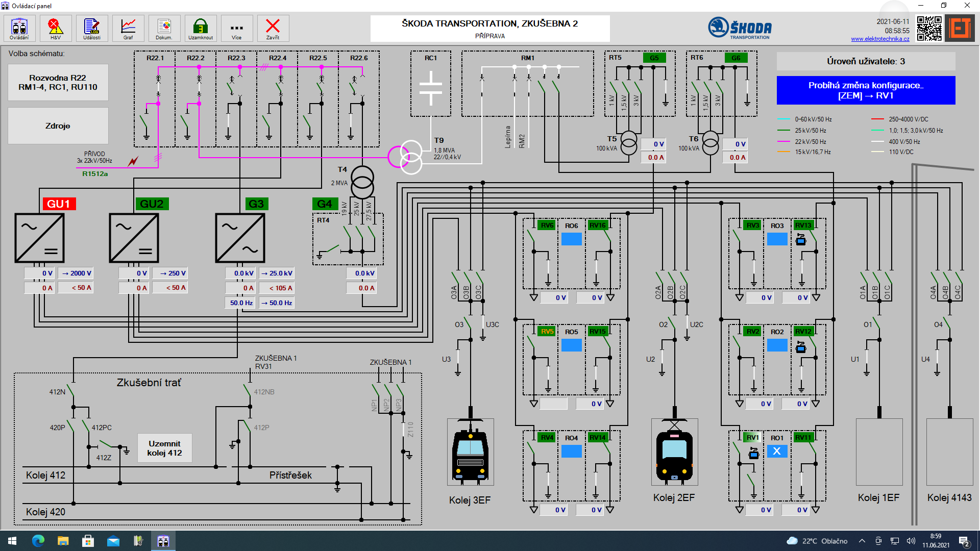Screen dimensions: 980x551
Task: Click the T5 100 kVA transformer symbol
Action: 628,143
